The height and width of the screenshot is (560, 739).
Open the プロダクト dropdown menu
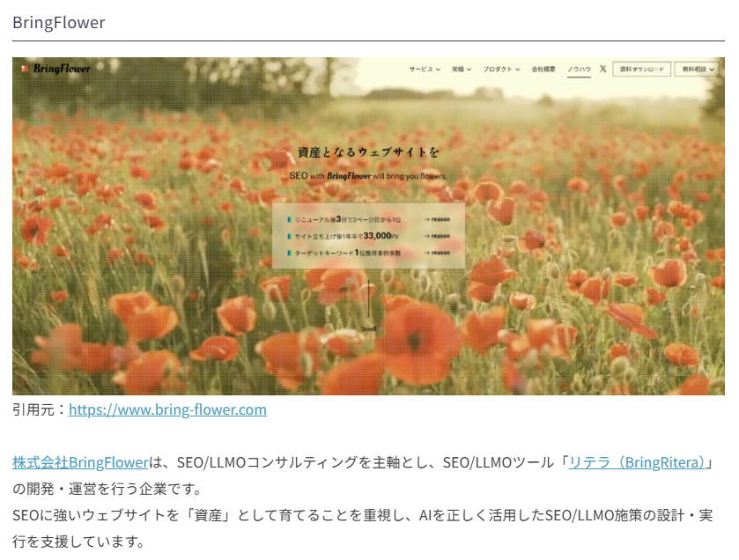coord(501,69)
